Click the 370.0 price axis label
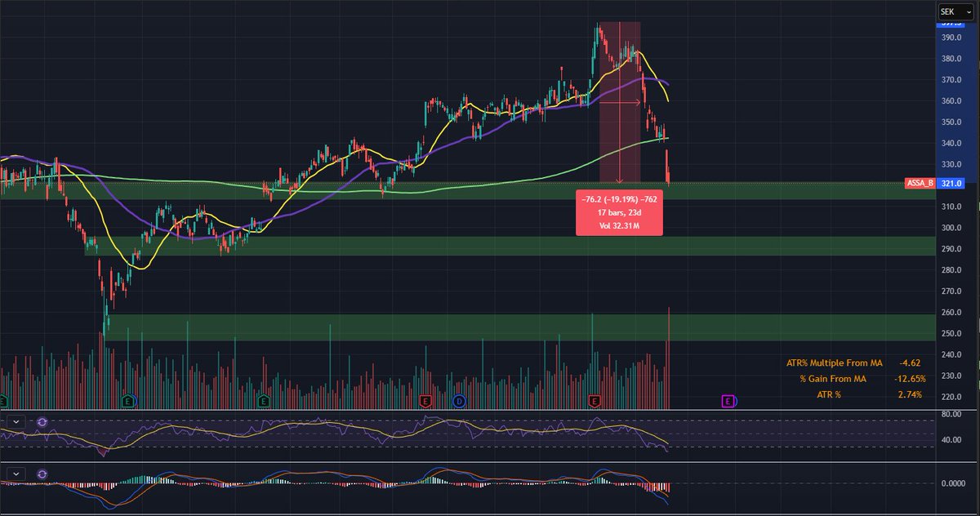Viewport: 980px width, 516px height. coord(951,81)
